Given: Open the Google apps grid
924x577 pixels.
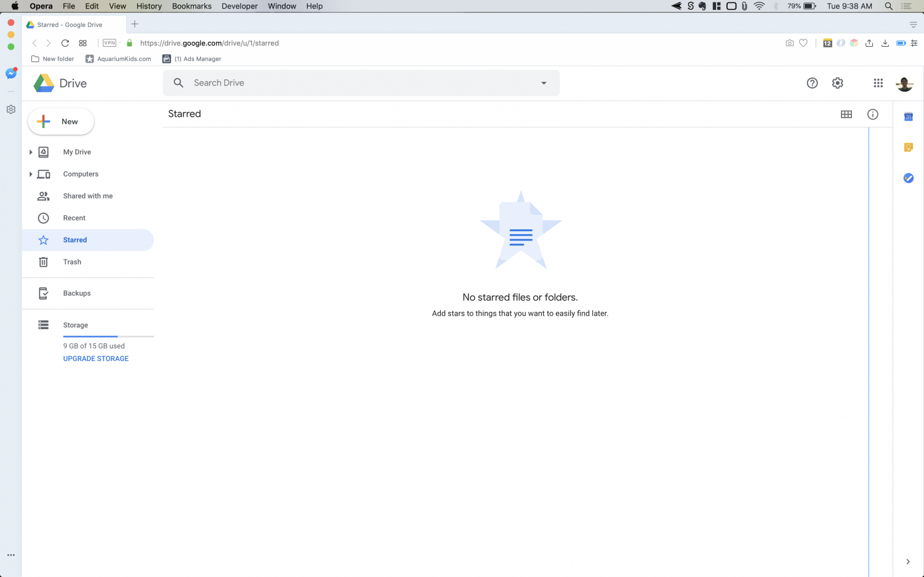Looking at the screenshot, I should pos(878,83).
